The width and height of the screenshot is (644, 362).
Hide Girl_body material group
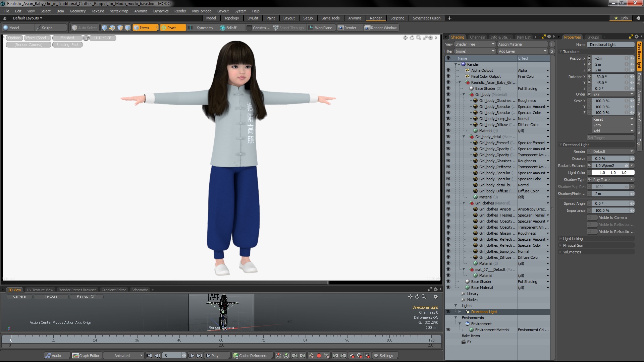pyautogui.click(x=448, y=95)
